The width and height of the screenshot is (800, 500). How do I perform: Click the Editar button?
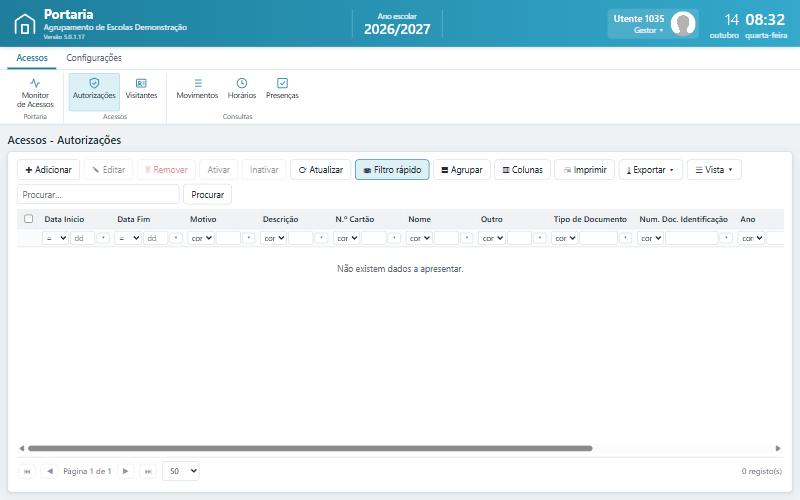[108, 169]
